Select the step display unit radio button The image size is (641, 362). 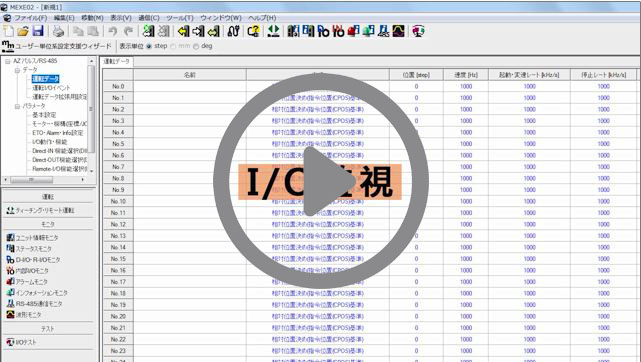point(149,46)
